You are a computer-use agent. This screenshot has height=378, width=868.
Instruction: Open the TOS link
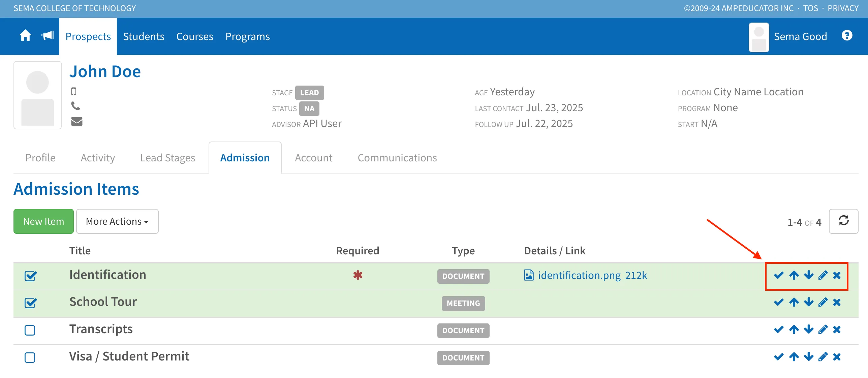pyautogui.click(x=810, y=8)
